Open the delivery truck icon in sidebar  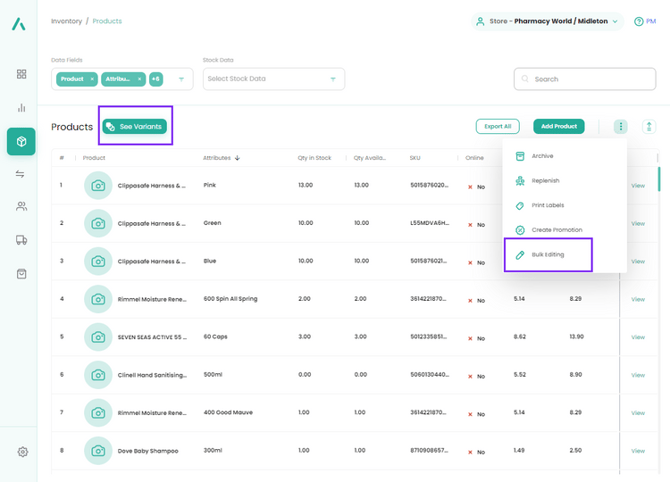coord(21,240)
